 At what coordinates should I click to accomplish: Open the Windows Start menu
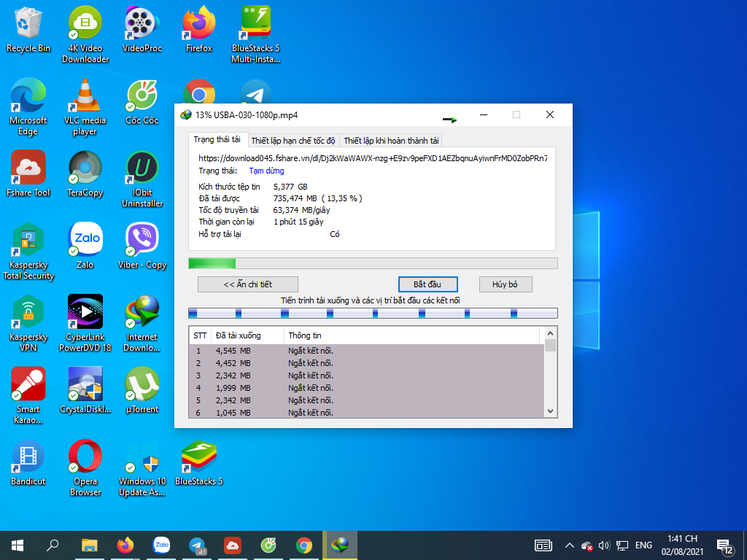[x=18, y=545]
